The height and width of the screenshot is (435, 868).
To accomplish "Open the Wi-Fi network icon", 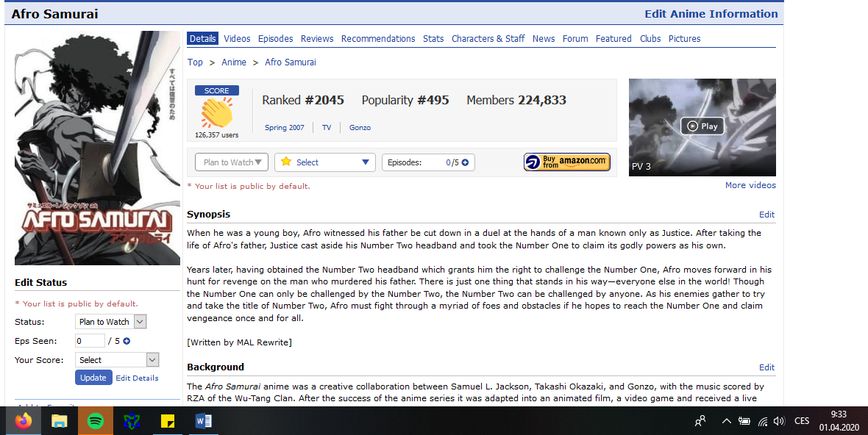I will [763, 422].
